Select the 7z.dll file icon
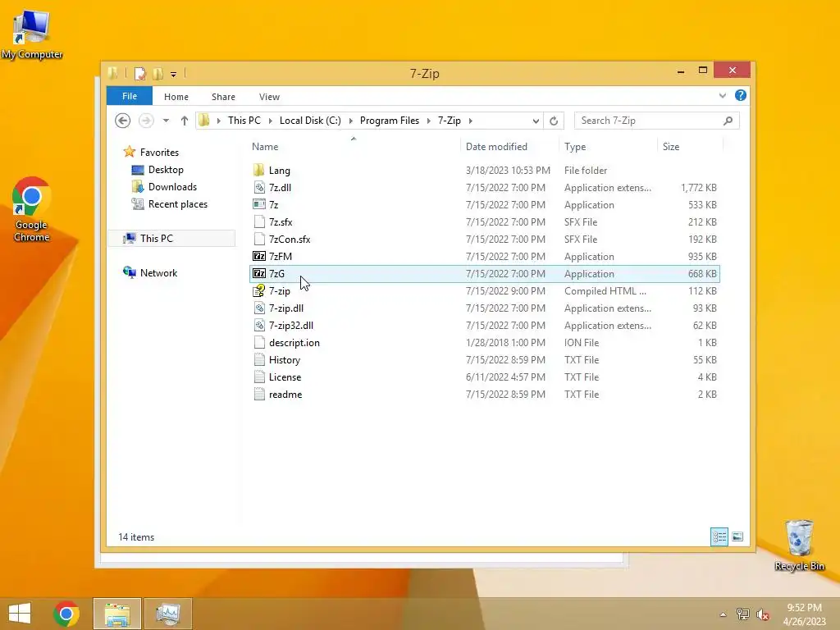The height and width of the screenshot is (630, 840). tap(258, 188)
